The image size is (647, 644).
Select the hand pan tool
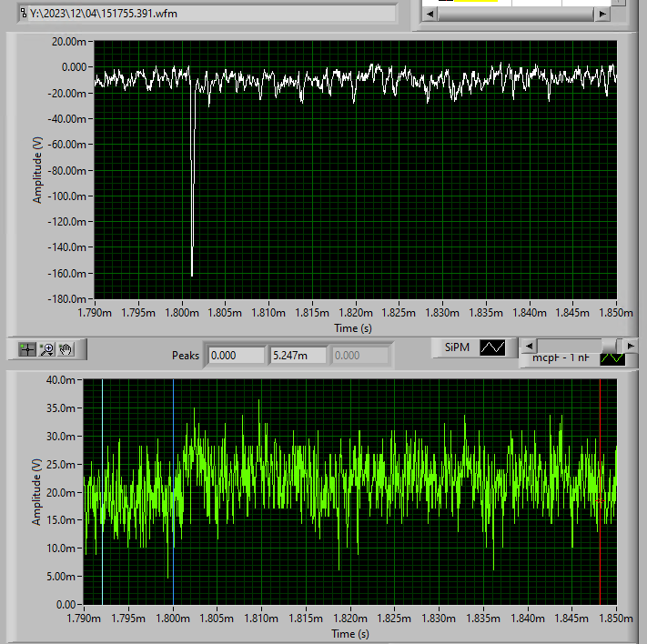point(66,348)
